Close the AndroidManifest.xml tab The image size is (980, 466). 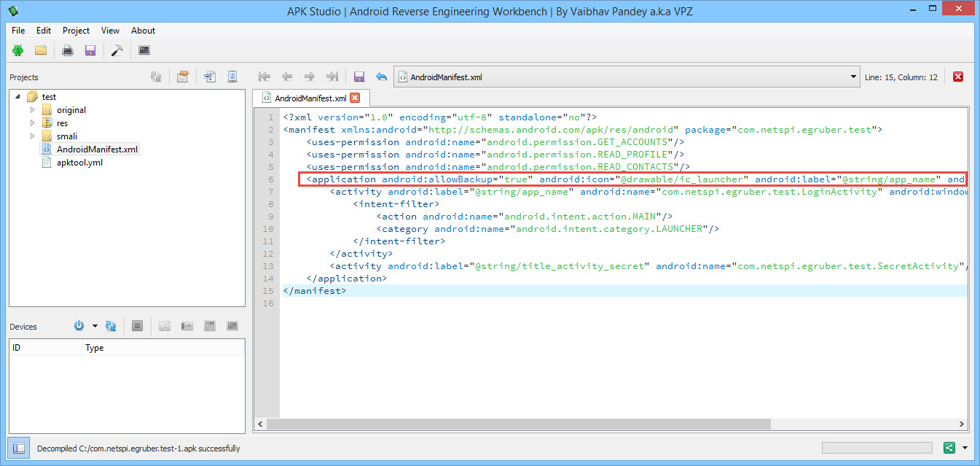(x=355, y=98)
